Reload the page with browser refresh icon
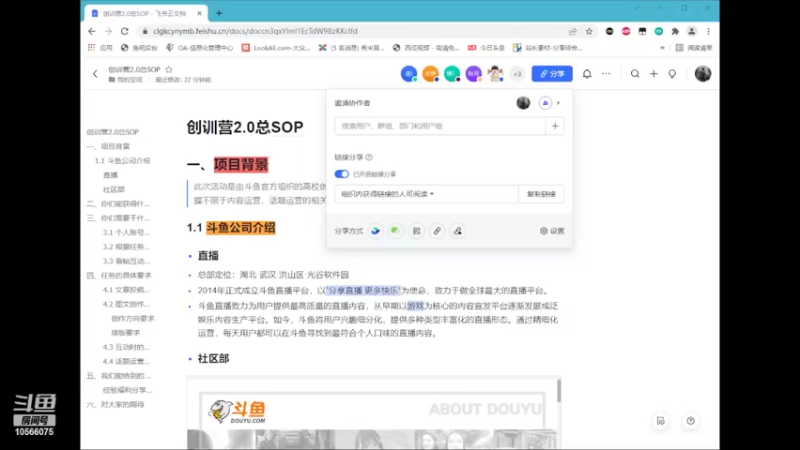The height and width of the screenshot is (450, 800). pos(124,31)
